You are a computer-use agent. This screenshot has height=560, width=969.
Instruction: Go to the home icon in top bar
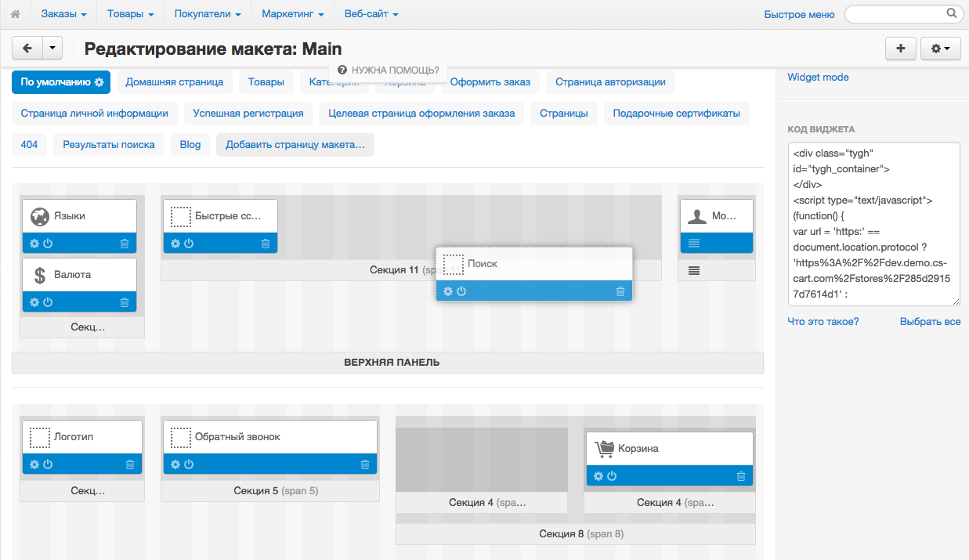(x=15, y=14)
